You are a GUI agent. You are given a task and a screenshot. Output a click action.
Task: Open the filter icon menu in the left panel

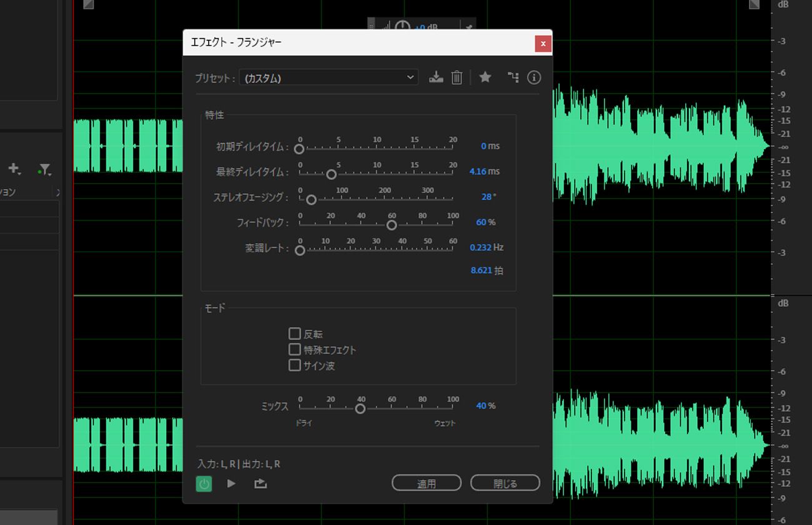[44, 169]
